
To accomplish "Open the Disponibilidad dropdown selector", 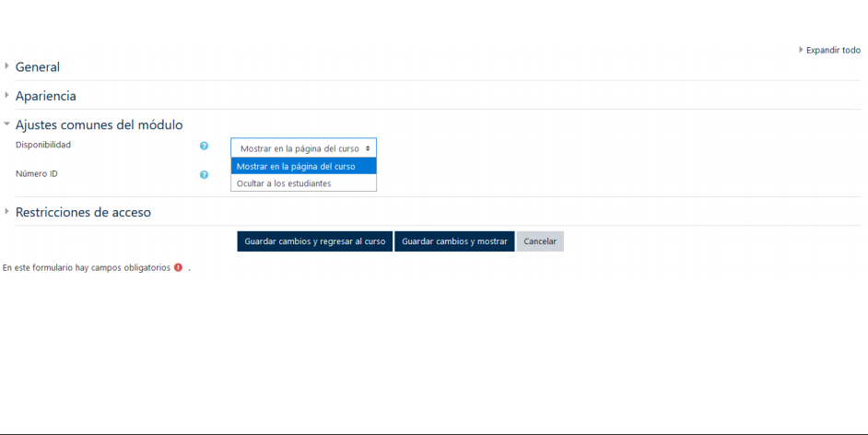I will (x=303, y=148).
